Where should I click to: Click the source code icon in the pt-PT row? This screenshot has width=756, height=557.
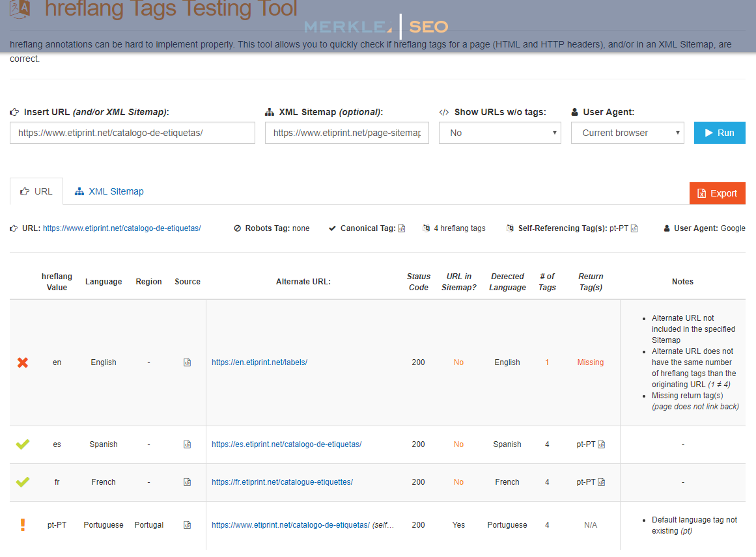[x=188, y=525]
